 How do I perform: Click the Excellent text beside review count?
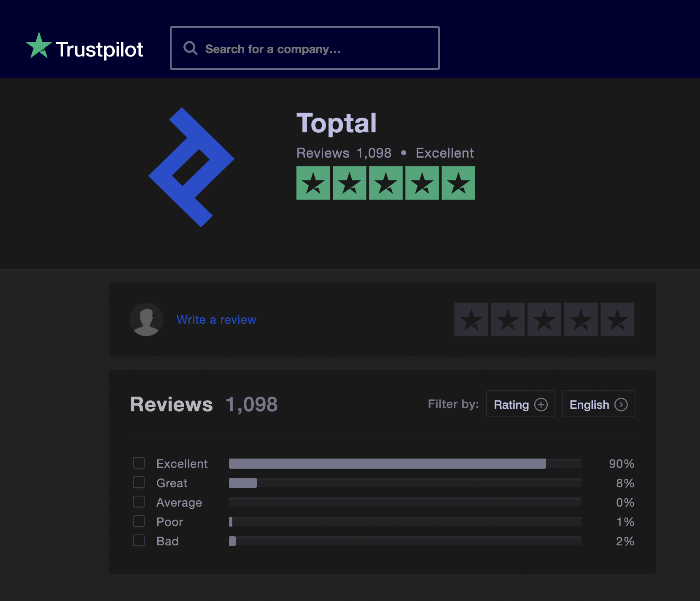[445, 153]
